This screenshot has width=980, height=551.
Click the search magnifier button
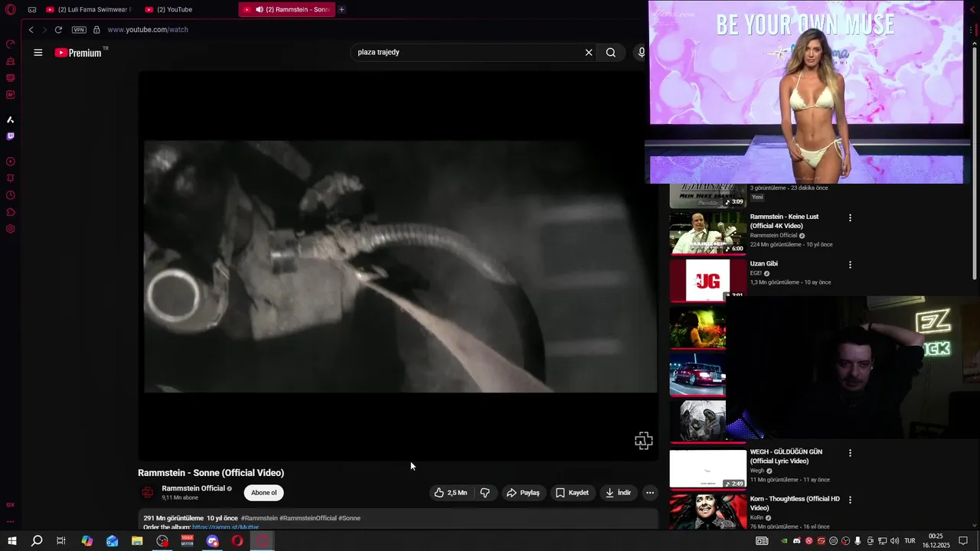[611, 52]
